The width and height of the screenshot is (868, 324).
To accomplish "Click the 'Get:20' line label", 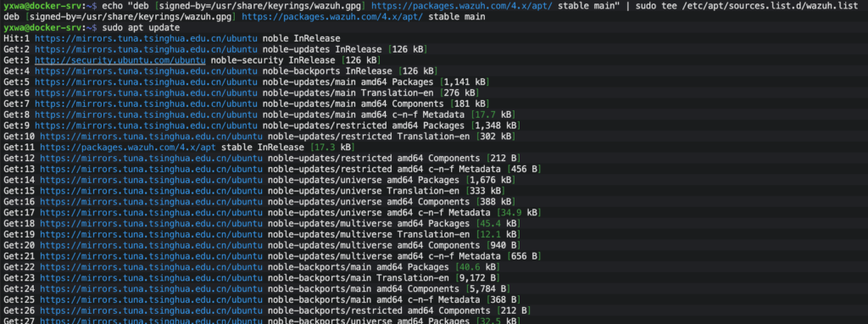I will coord(19,245).
